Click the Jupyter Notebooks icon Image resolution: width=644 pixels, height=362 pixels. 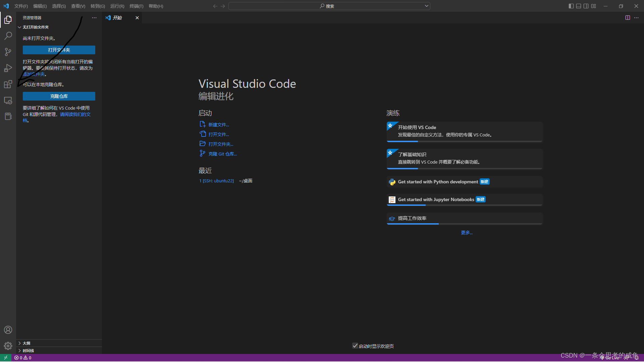point(392,200)
